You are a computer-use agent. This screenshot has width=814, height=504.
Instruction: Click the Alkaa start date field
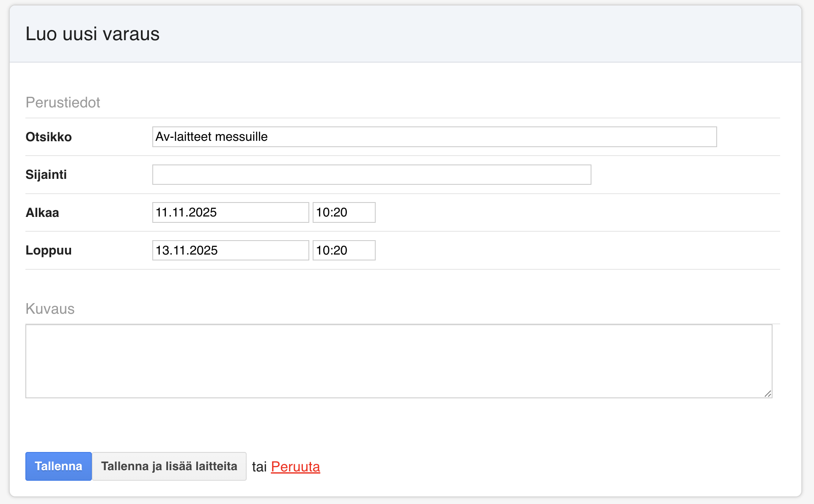[x=230, y=212]
